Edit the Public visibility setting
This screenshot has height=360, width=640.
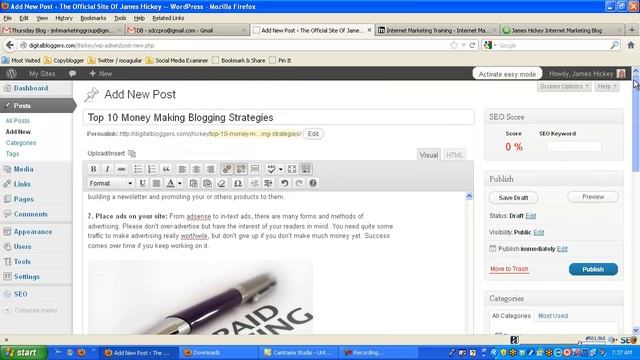coord(539,232)
